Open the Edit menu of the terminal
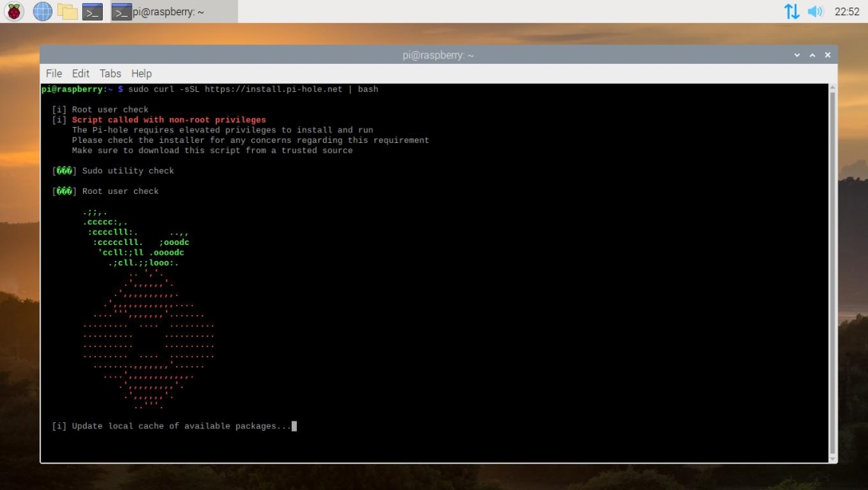Screen dimensions: 868x490 pos(80,73)
